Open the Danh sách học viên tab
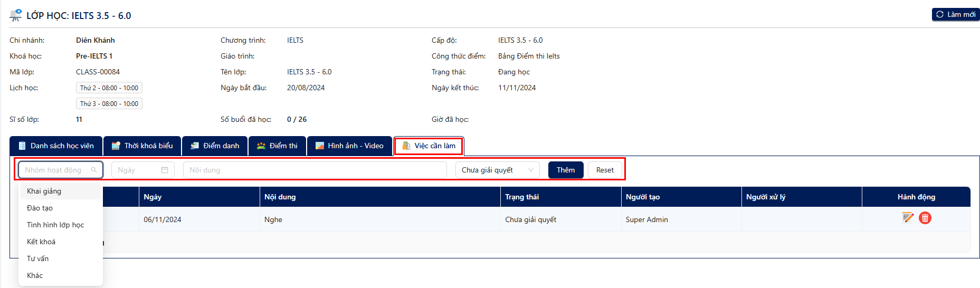The width and height of the screenshot is (980, 288). click(x=56, y=146)
